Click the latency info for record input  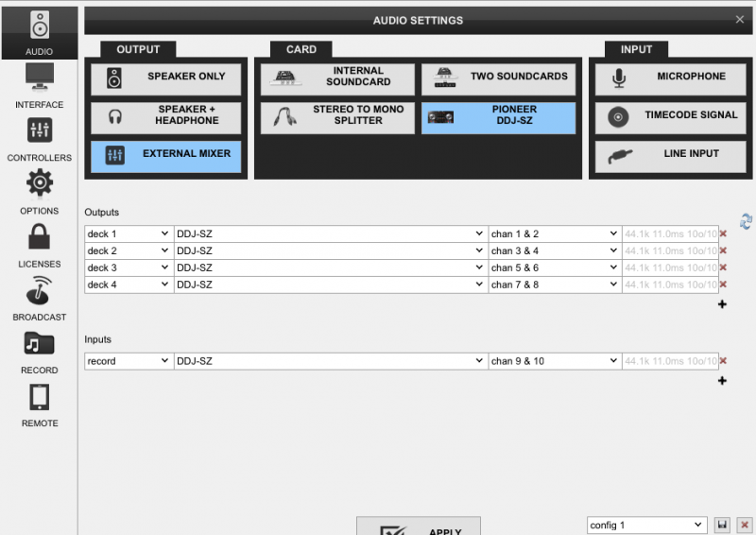pos(671,361)
